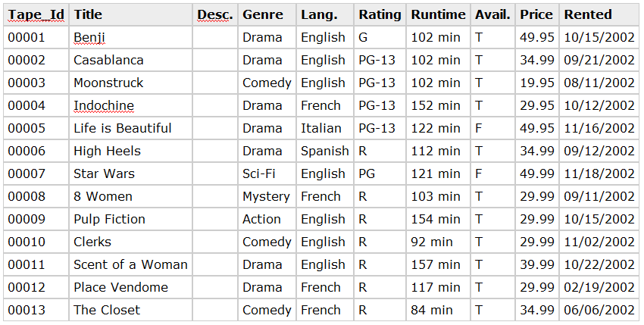Select the Casablanca title cell
The height and width of the screenshot is (325, 644).
pos(131,60)
